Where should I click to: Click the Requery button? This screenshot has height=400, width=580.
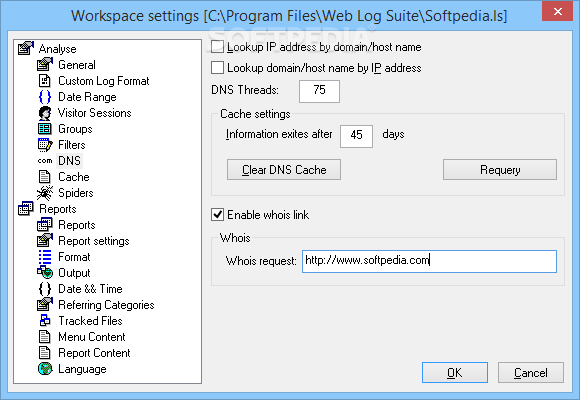point(500,170)
